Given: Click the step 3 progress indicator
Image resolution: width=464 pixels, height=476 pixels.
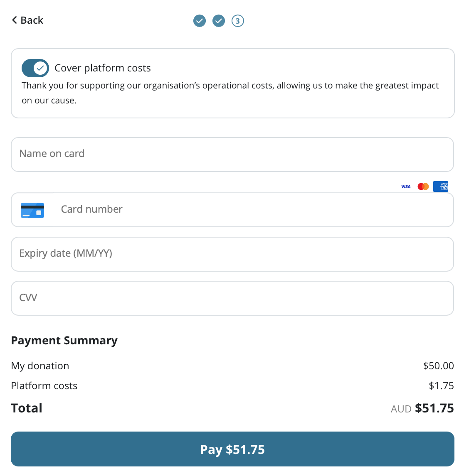Looking at the screenshot, I should pyautogui.click(x=238, y=20).
